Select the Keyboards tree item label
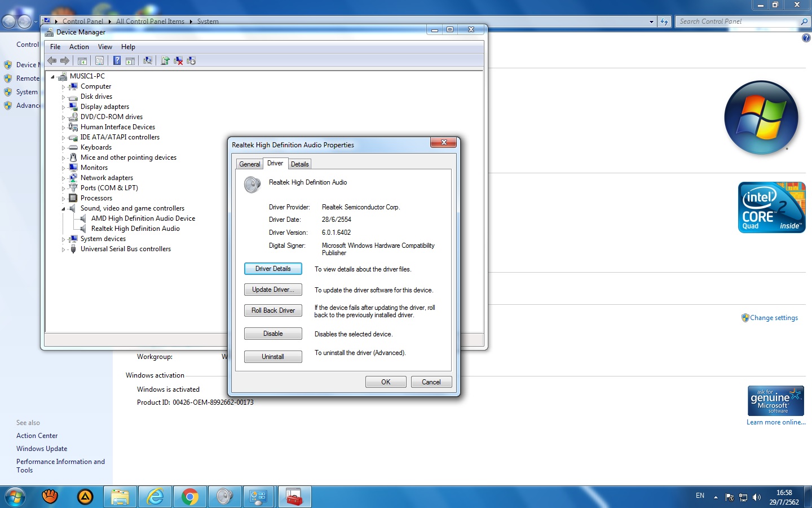812x508 pixels. (96, 147)
